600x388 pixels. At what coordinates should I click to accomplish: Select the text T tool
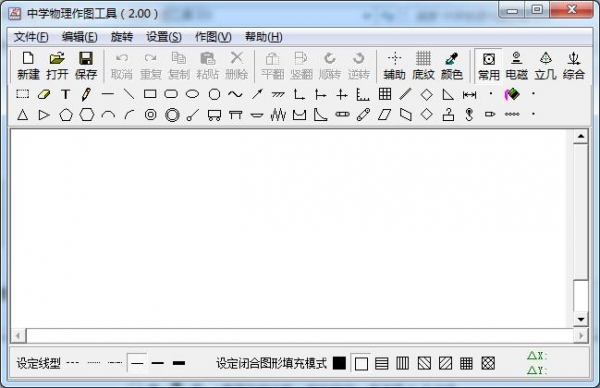65,94
